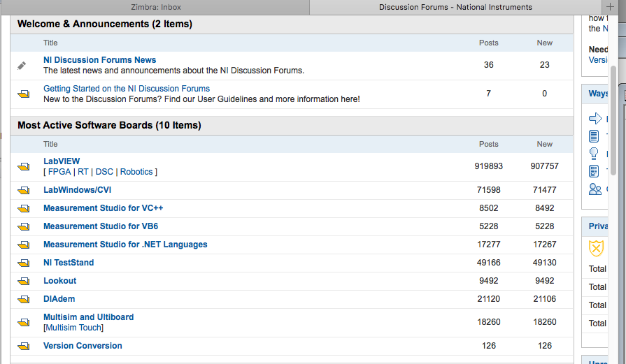Click the people group icon in Ways sidebar
The width and height of the screenshot is (626, 364).
pyautogui.click(x=595, y=189)
